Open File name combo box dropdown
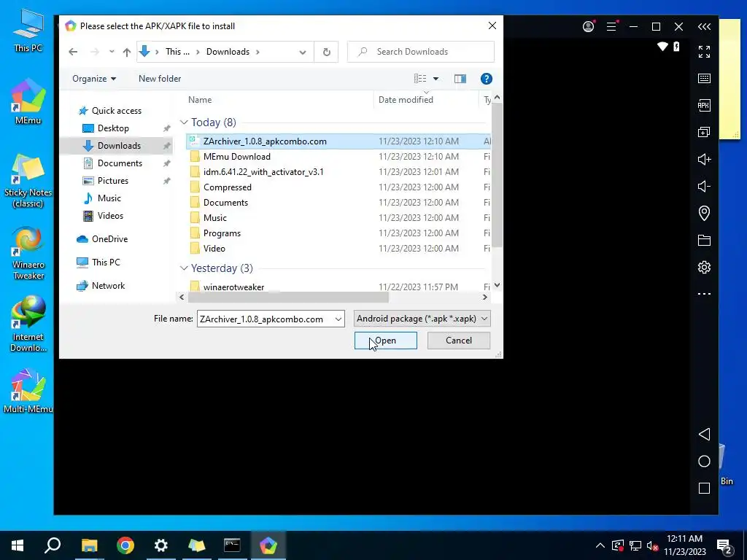The image size is (747, 560). [x=338, y=319]
